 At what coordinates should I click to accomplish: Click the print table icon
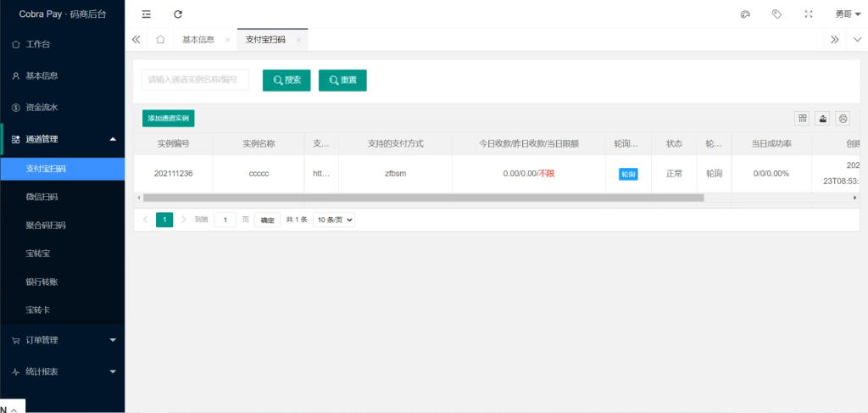click(x=843, y=119)
